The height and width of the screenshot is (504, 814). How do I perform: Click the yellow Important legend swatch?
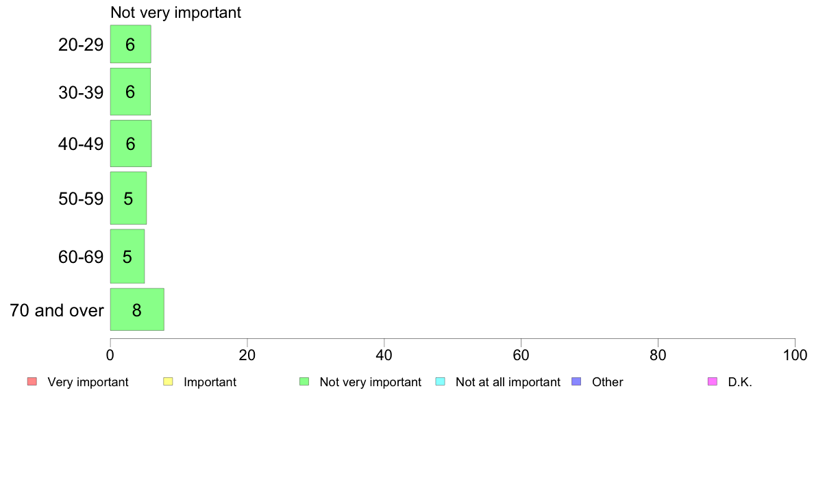pos(168,381)
